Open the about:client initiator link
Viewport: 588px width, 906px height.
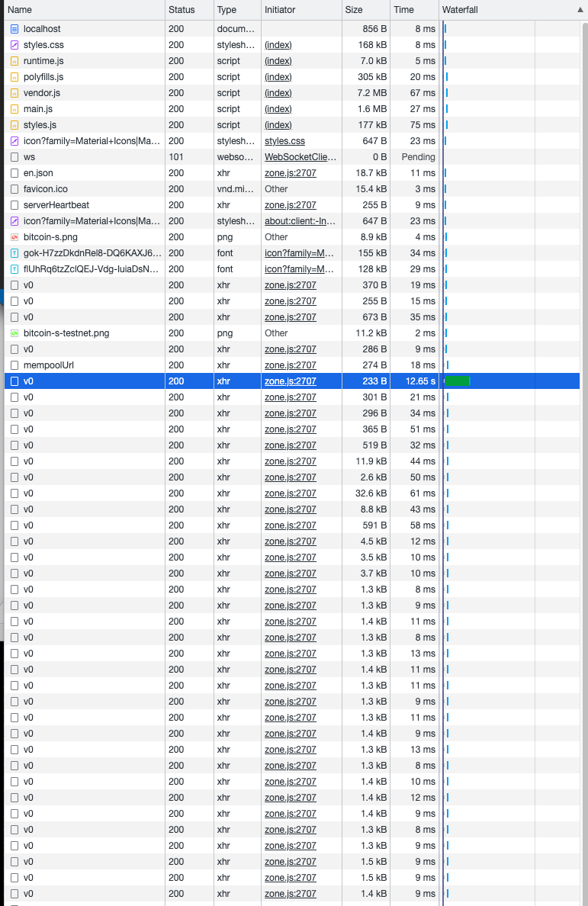point(300,220)
